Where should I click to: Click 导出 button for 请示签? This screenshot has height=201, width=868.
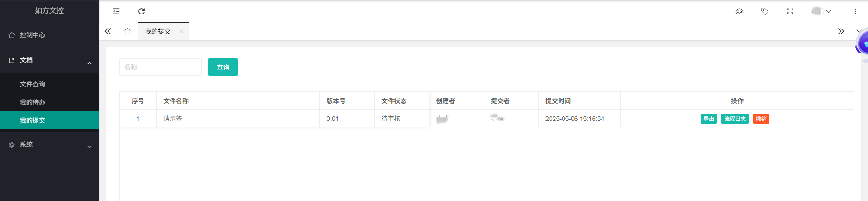click(709, 119)
